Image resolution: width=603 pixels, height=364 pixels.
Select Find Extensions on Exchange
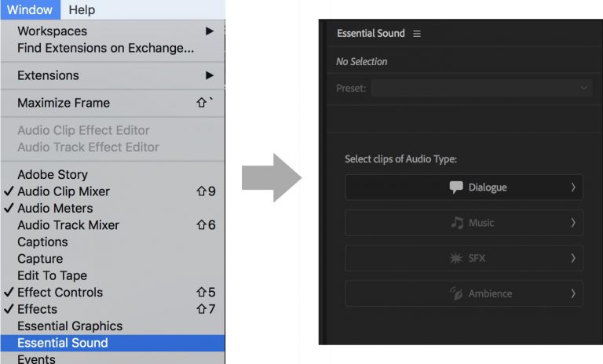click(x=105, y=48)
